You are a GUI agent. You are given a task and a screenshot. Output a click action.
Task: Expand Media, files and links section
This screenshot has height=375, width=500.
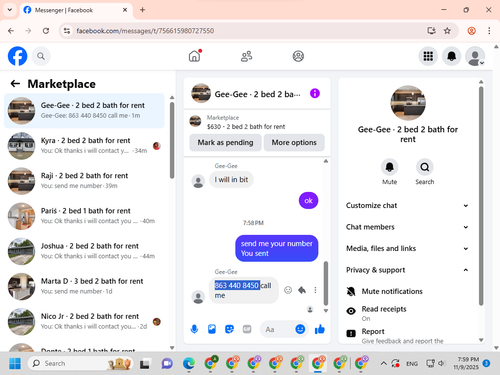(x=407, y=248)
